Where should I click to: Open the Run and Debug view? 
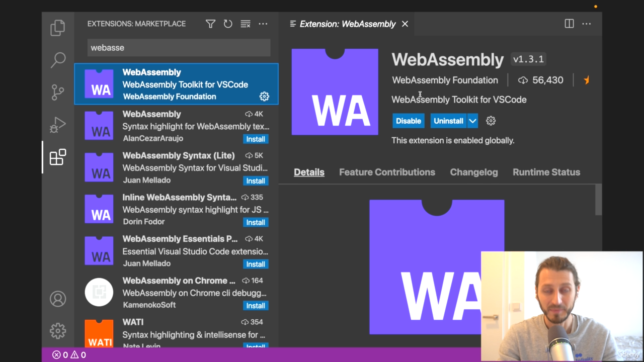pos(58,125)
